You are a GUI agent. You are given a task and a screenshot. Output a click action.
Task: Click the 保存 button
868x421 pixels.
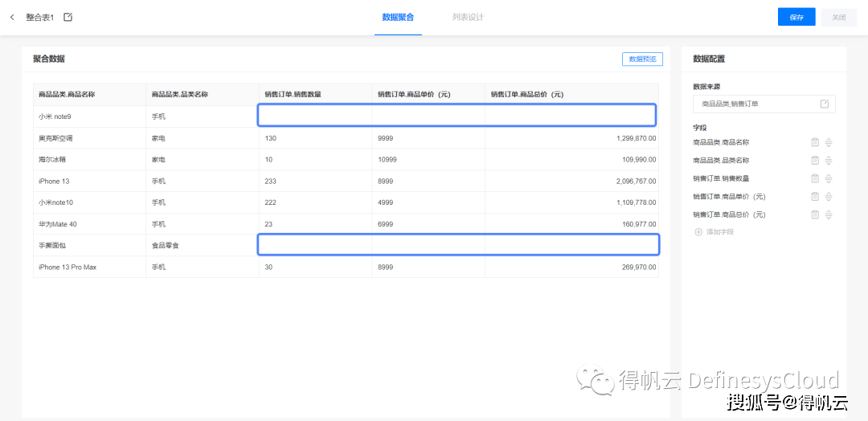796,17
